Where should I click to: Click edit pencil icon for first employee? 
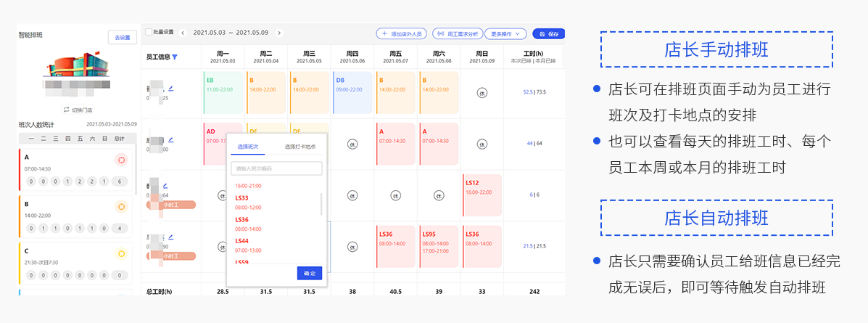[171, 89]
